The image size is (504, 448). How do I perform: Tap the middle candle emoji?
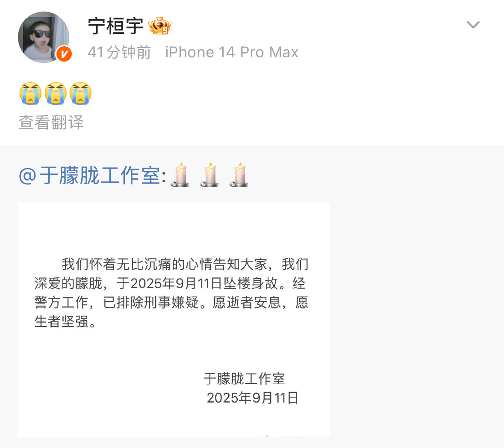tap(209, 175)
